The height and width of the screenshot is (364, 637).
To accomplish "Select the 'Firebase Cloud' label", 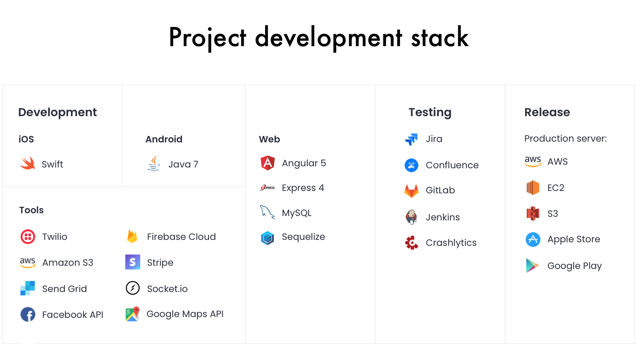I will tap(181, 237).
